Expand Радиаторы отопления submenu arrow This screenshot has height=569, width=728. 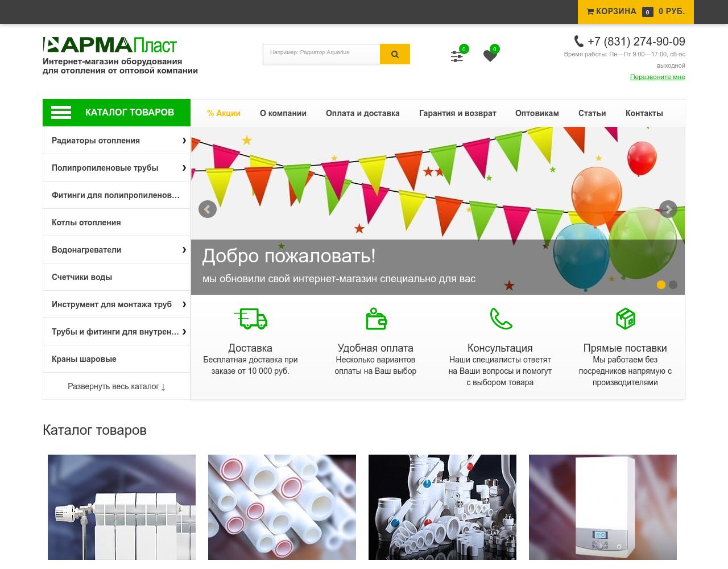tap(184, 141)
